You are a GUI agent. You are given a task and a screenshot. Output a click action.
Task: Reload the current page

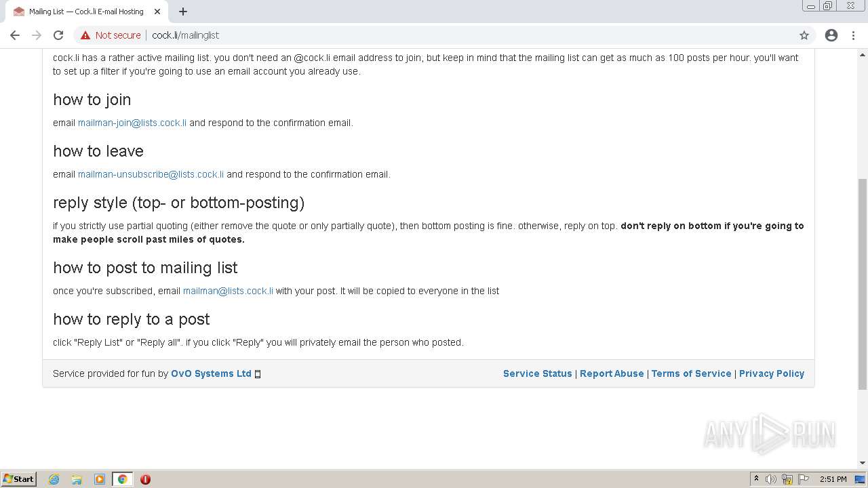[x=58, y=35]
